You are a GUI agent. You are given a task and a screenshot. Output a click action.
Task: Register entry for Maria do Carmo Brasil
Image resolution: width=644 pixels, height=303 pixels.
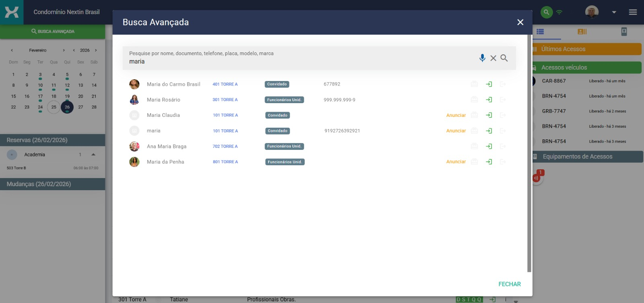[x=489, y=84]
